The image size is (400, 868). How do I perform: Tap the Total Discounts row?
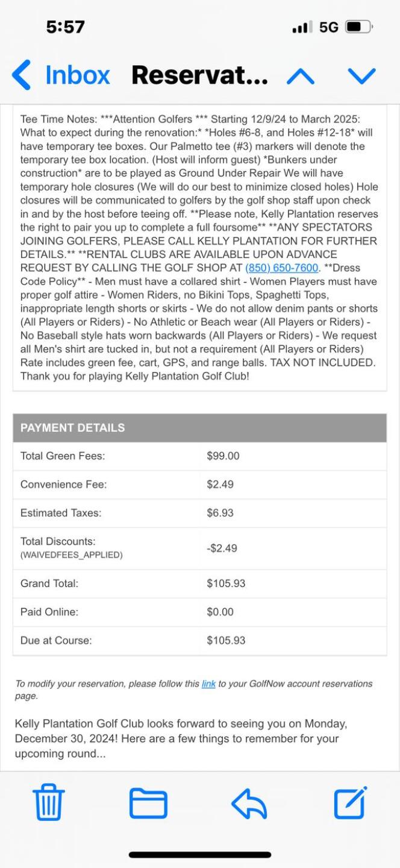click(x=199, y=548)
